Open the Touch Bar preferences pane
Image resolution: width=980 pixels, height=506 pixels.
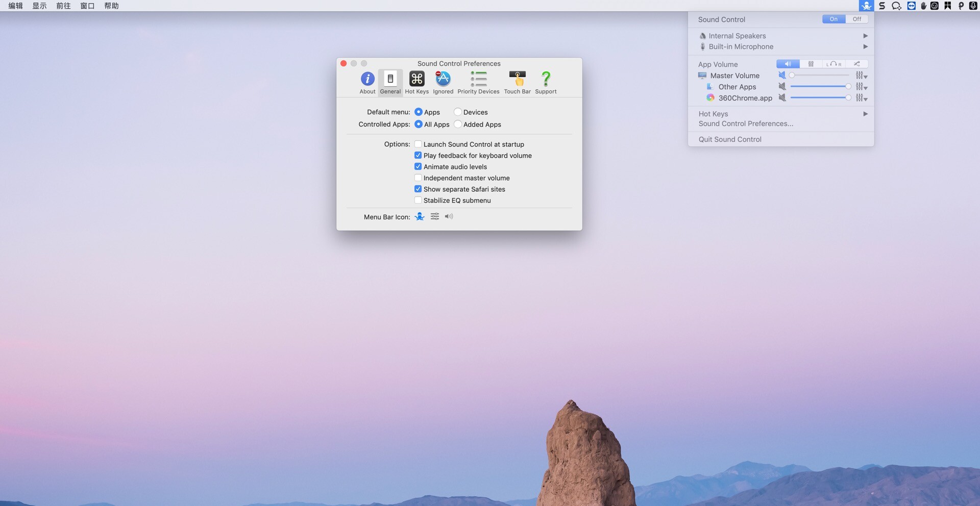click(517, 82)
